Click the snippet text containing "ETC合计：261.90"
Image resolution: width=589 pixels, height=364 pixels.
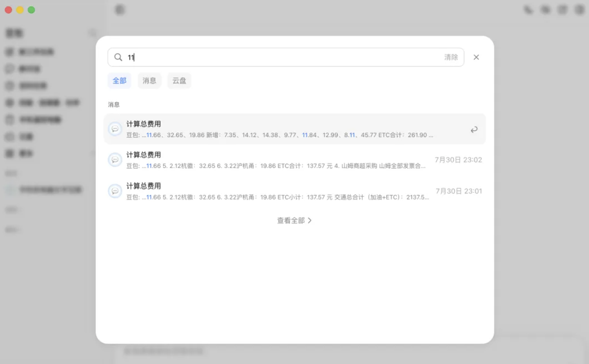pyautogui.click(x=280, y=135)
